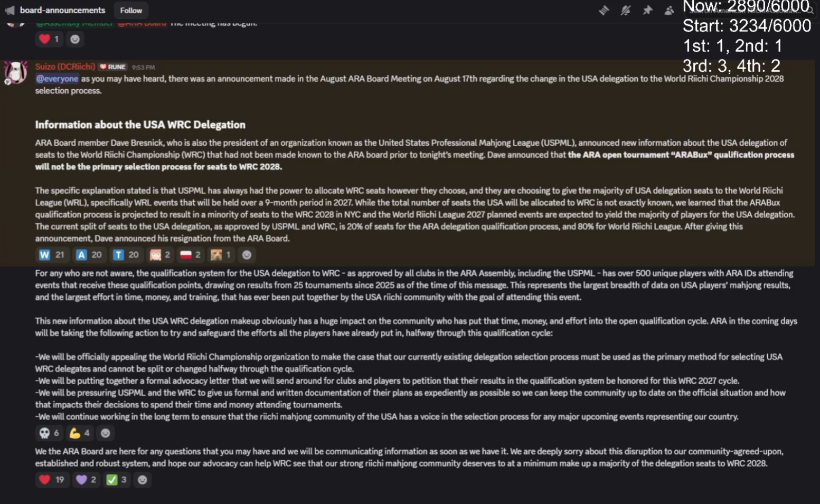Viewport: 820px width, 504px height.
Task: Click the announcement megaphone channel icon
Action: (10, 11)
